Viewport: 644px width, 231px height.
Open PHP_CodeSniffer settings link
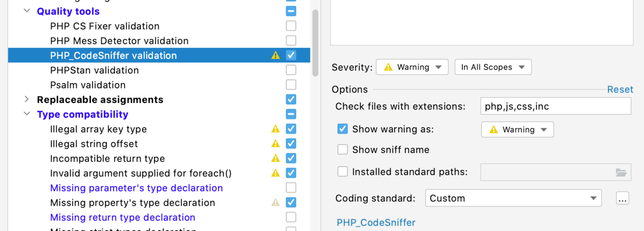pos(376,222)
